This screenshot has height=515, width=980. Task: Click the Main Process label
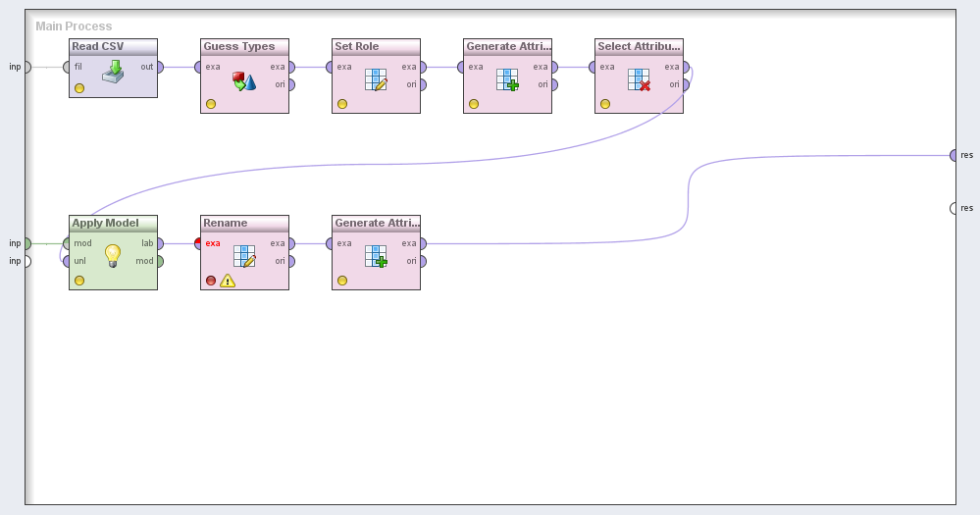[x=74, y=26]
